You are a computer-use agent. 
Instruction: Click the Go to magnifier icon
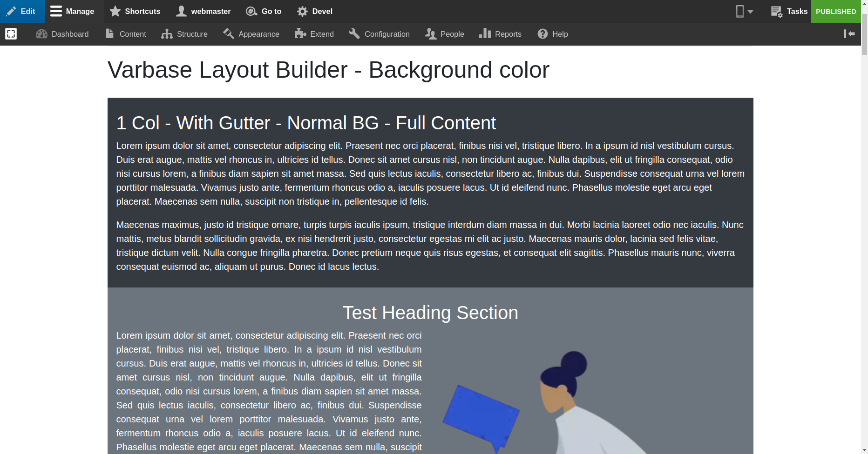(251, 11)
